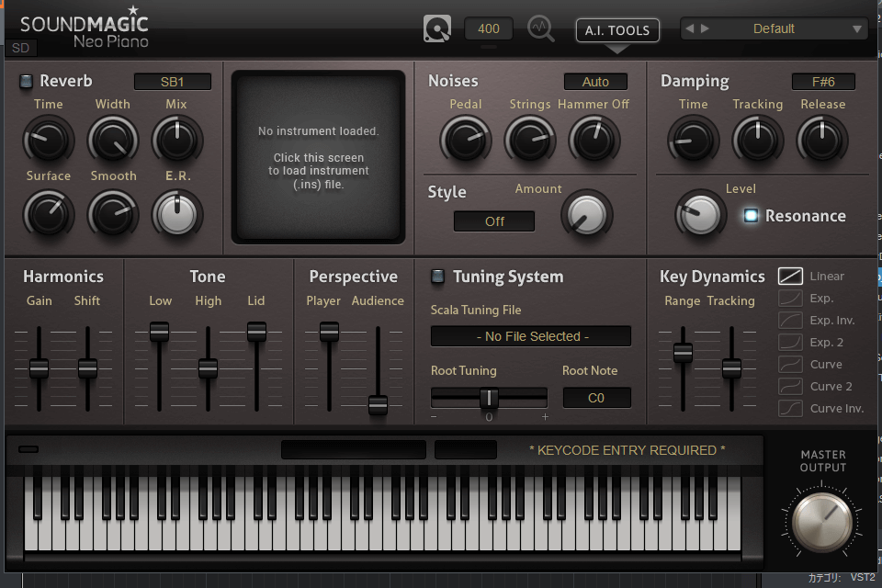882x588 pixels.
Task: Open the waveform magnifier analysis tool
Action: pos(540,28)
